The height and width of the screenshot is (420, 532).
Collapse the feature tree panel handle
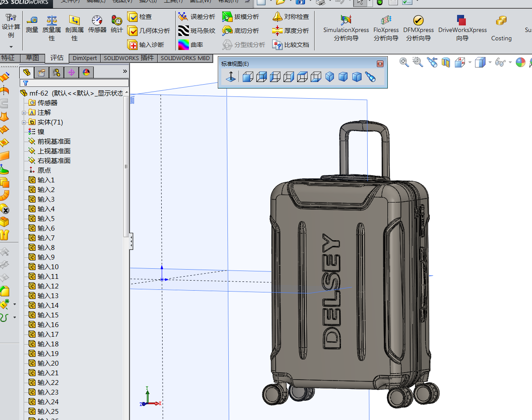click(x=131, y=242)
